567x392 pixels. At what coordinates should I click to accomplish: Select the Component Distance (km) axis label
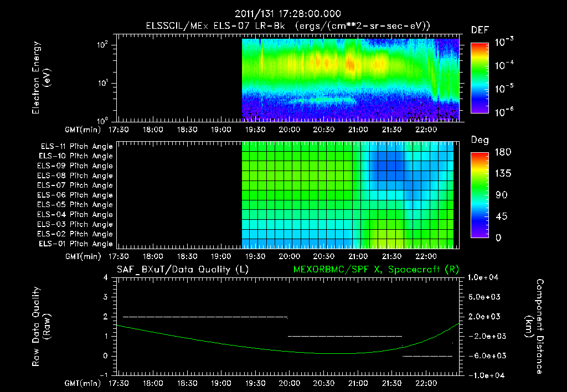point(534,327)
